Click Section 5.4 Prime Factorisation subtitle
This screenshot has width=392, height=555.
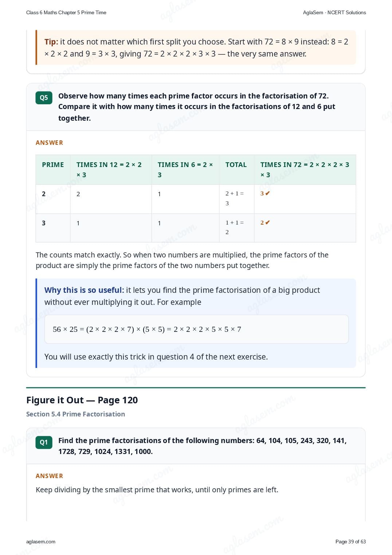(x=75, y=414)
